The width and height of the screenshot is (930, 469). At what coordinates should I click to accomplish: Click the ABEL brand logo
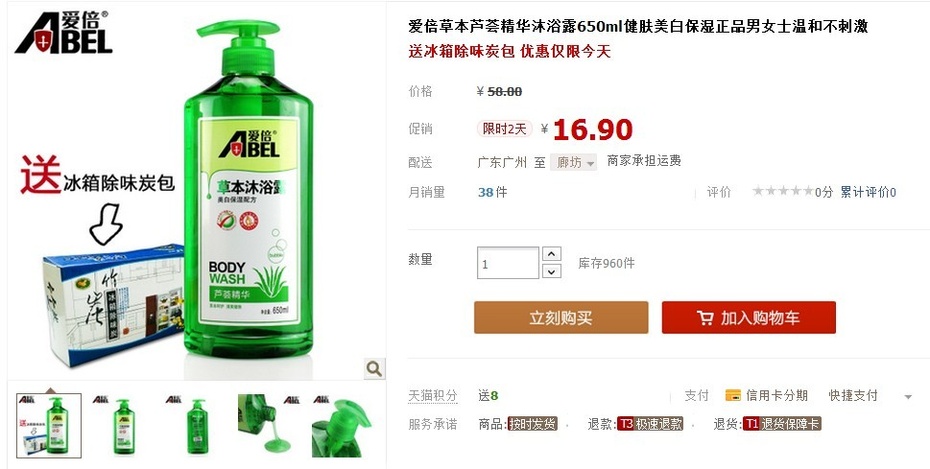63,33
